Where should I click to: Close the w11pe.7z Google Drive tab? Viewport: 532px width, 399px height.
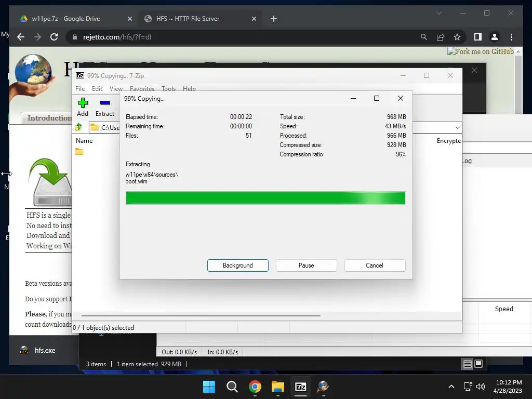[x=129, y=19]
